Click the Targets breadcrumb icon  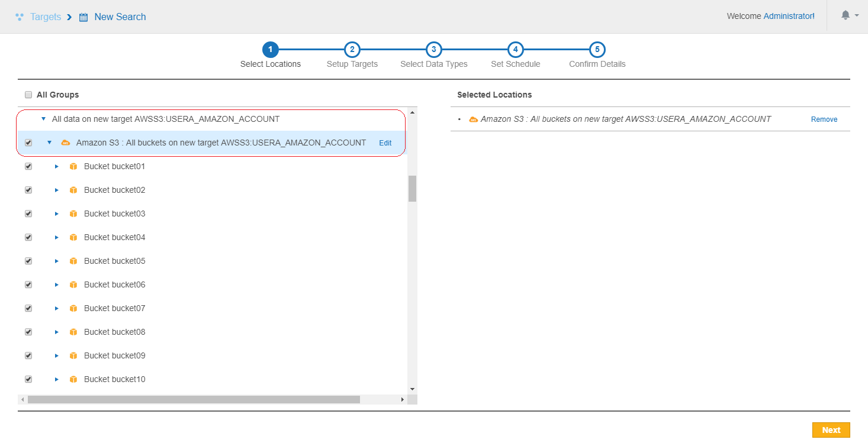pyautogui.click(x=20, y=17)
